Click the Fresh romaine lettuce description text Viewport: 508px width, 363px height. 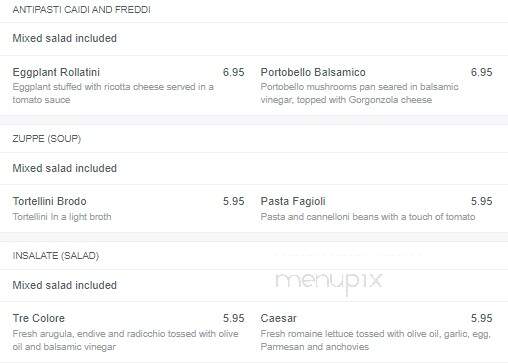point(376,340)
